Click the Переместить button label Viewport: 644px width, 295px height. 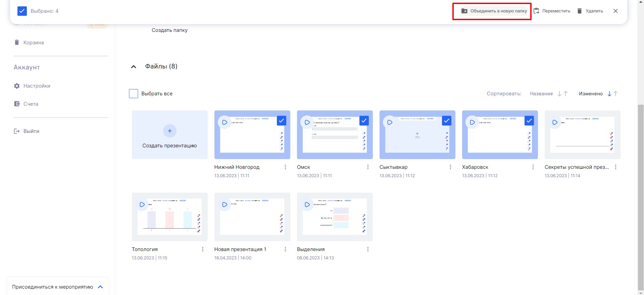556,11
